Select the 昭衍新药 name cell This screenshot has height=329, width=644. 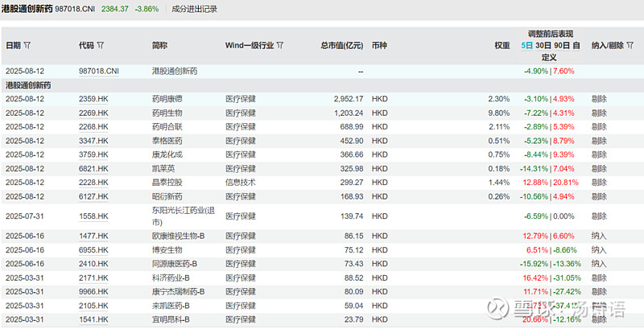pyautogui.click(x=167, y=196)
